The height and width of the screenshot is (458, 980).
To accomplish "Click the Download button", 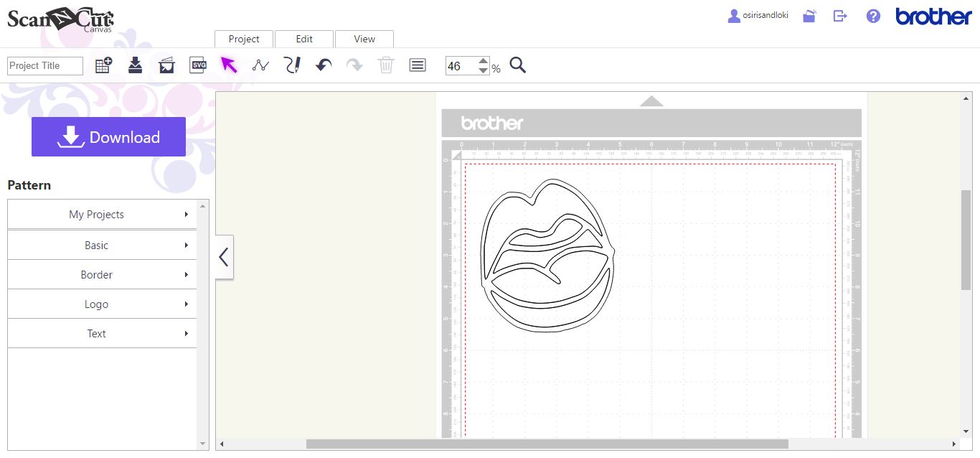I will (108, 136).
